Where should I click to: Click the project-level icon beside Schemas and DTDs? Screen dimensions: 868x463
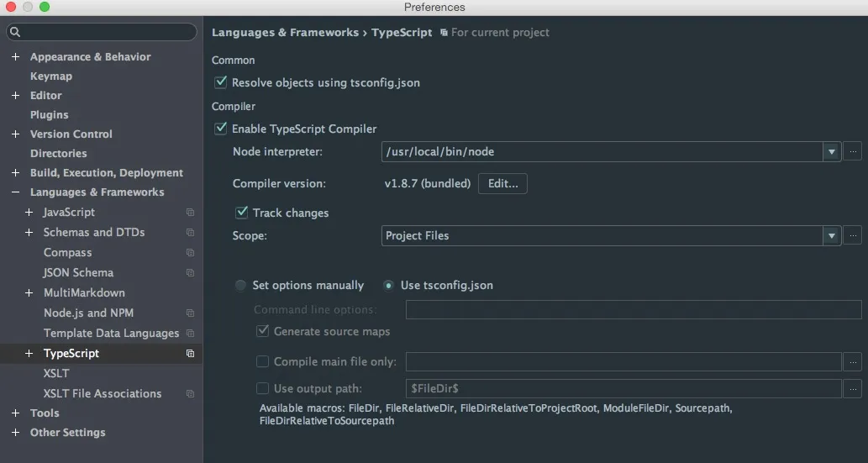pyautogui.click(x=190, y=233)
